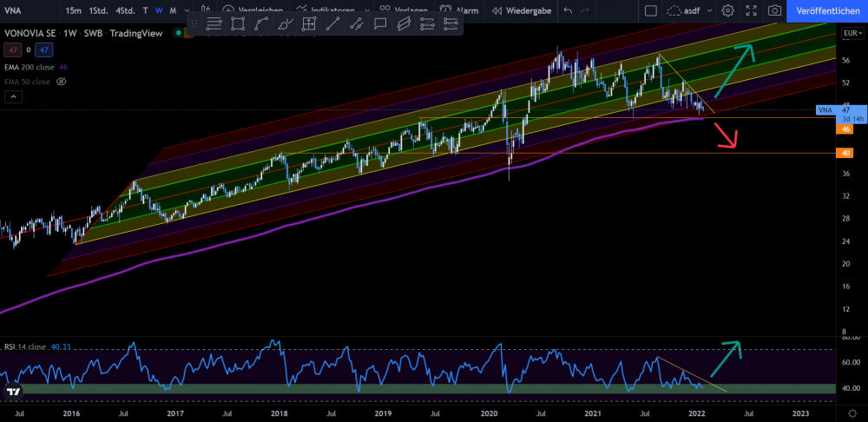The width and height of the screenshot is (868, 422).
Task: Open the EUR currency dropdown
Action: [852, 34]
